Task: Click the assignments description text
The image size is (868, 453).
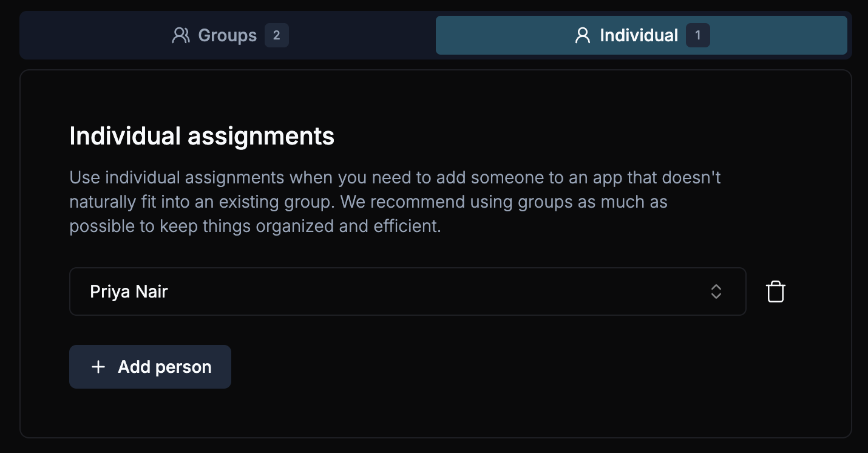Action: [395, 202]
